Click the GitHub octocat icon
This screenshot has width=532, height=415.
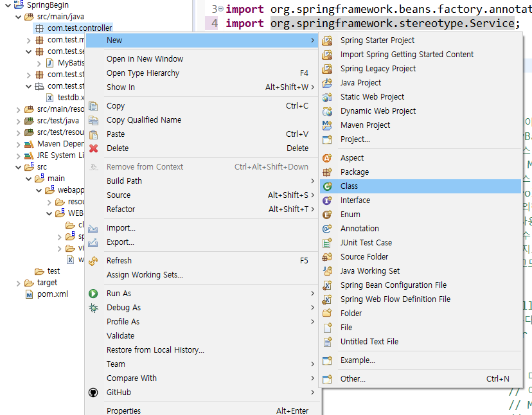tap(93, 393)
